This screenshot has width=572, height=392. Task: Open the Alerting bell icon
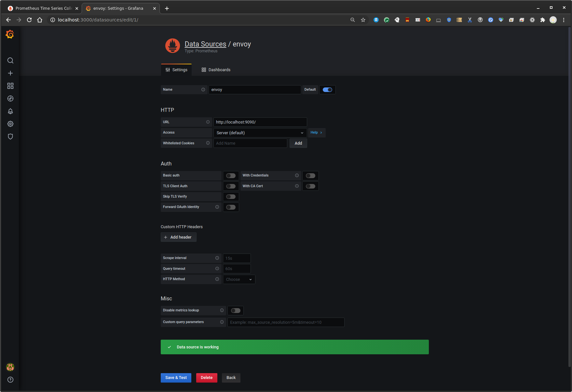coord(10,111)
